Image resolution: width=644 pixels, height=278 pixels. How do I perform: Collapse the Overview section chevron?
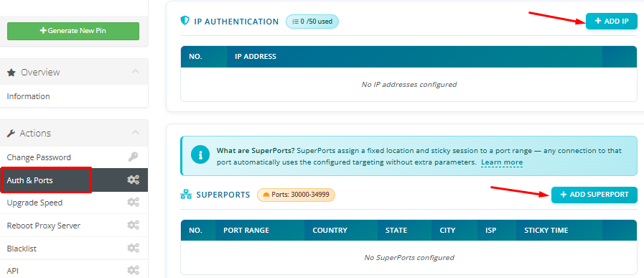coord(136,72)
